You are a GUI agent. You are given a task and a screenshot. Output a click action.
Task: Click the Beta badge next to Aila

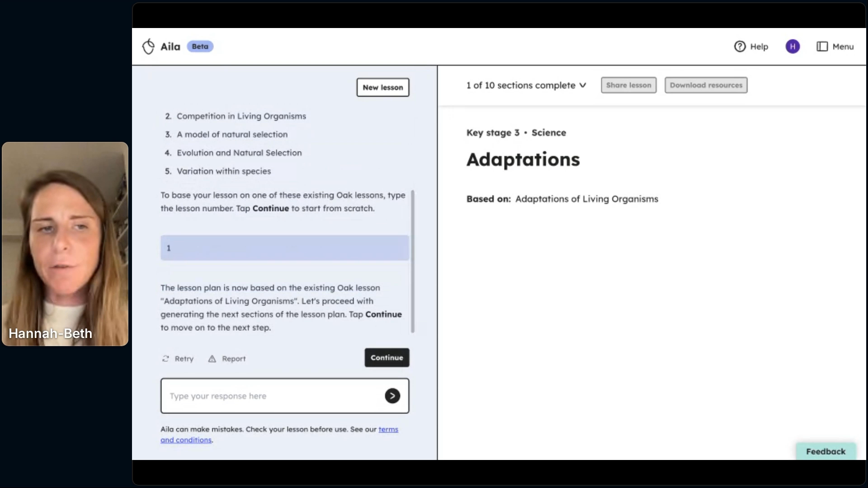coord(200,46)
